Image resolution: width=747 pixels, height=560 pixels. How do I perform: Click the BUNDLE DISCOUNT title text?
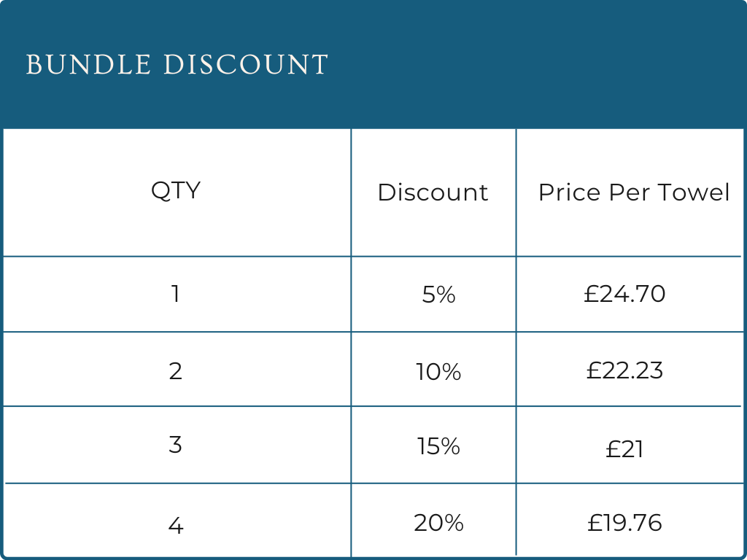point(177,65)
